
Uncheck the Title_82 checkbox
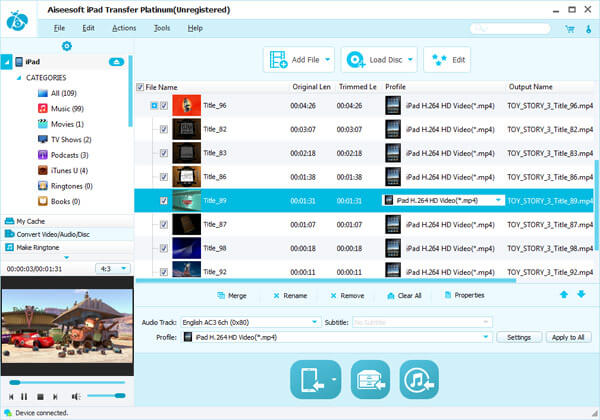coord(164,129)
